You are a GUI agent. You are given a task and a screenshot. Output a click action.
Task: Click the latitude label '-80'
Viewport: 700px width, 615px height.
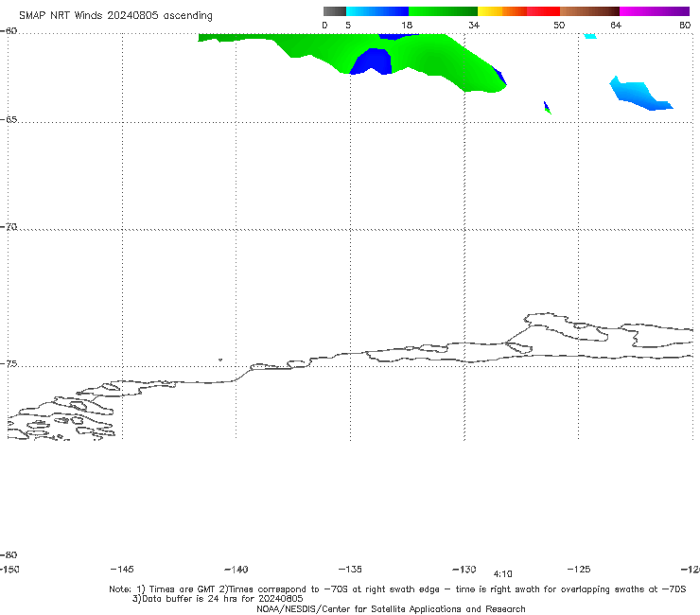point(9,554)
